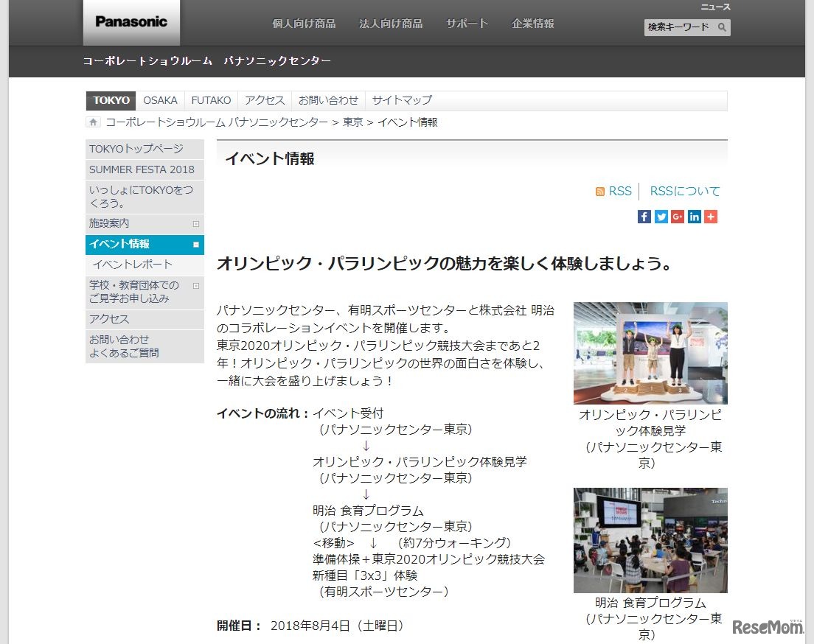Open いっしょにTOKYOをつくろう。 sidebar link

tap(145, 197)
